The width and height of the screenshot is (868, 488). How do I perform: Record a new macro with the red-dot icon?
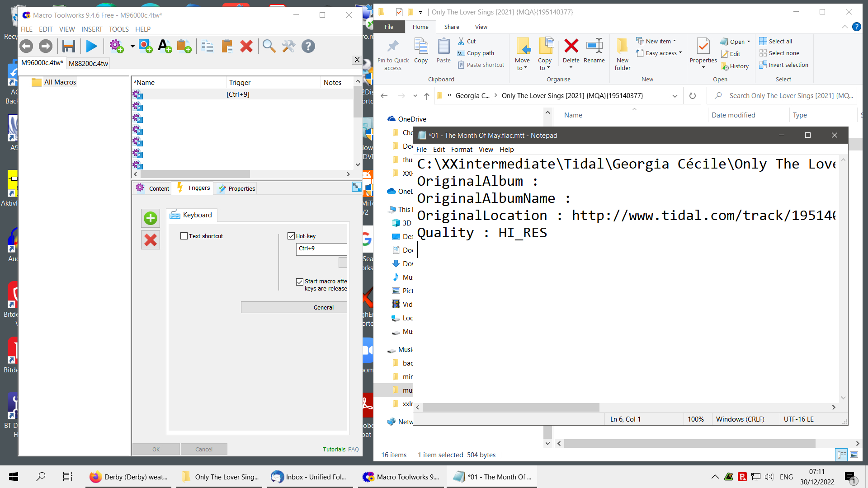click(x=145, y=46)
